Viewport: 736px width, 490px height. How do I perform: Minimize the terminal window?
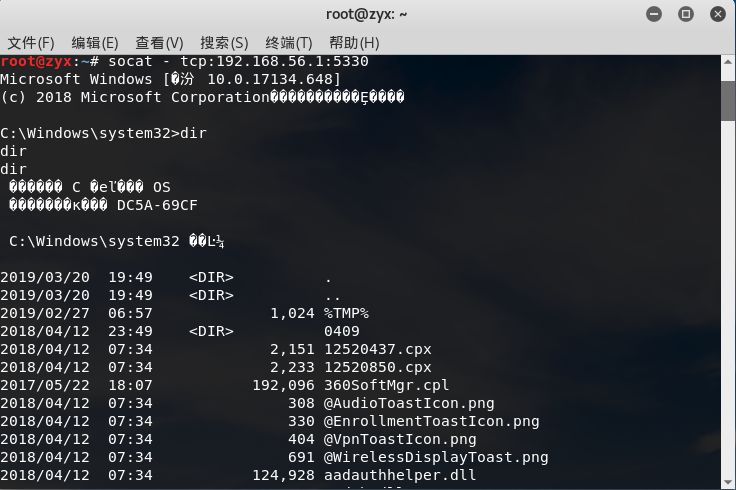click(x=654, y=15)
